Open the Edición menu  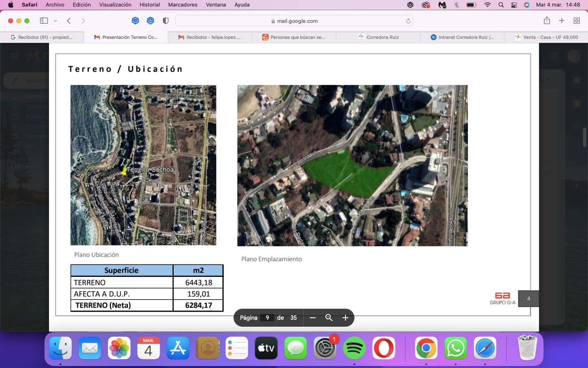[x=82, y=5]
